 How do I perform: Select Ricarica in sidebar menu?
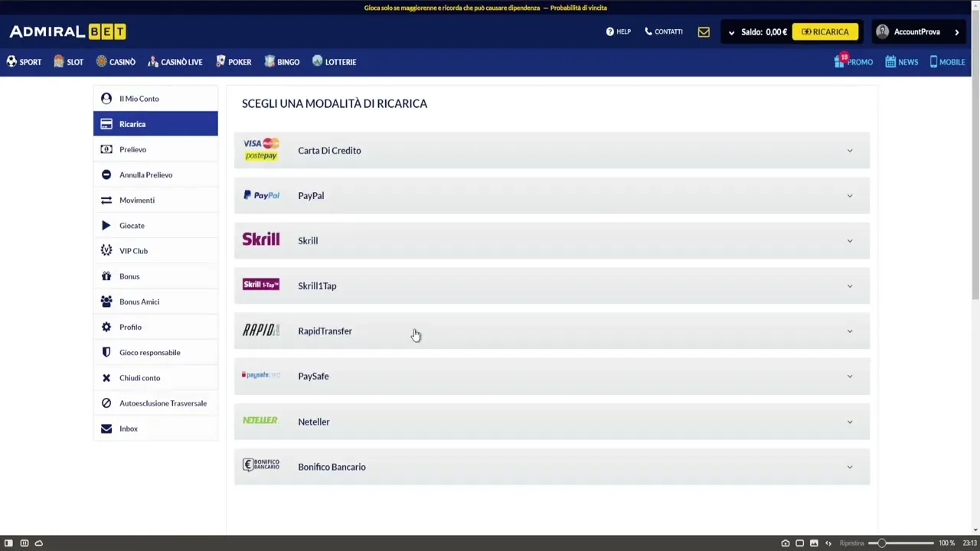point(155,124)
